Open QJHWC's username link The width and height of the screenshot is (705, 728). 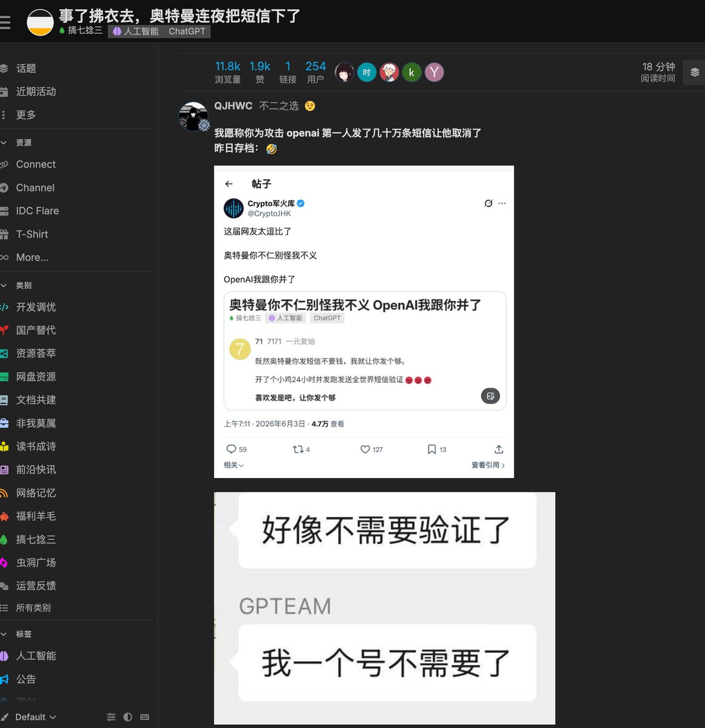coord(233,106)
